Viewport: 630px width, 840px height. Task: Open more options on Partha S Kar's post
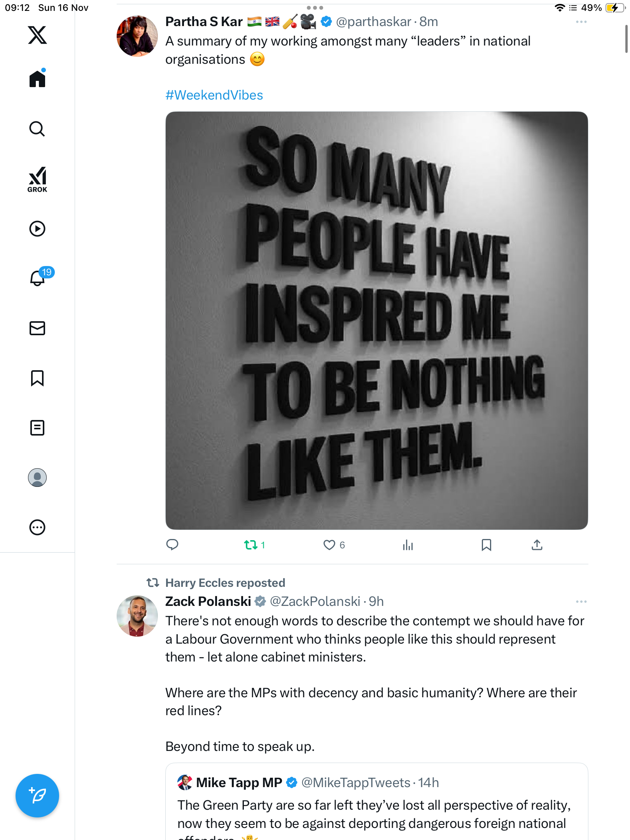tap(581, 22)
